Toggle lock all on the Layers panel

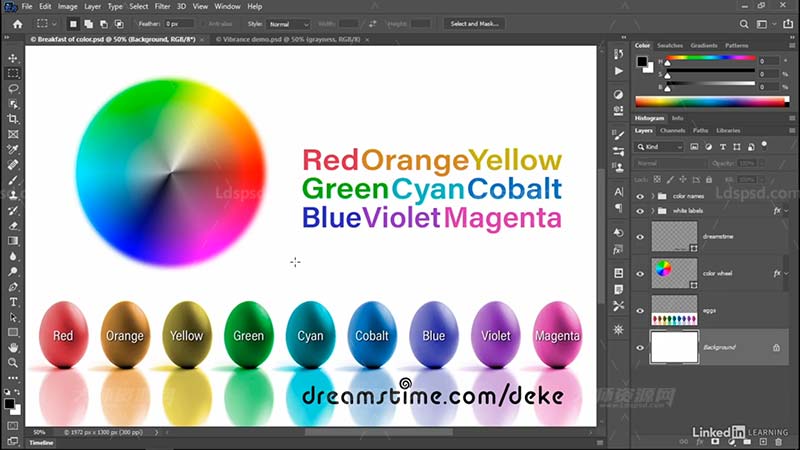(709, 180)
